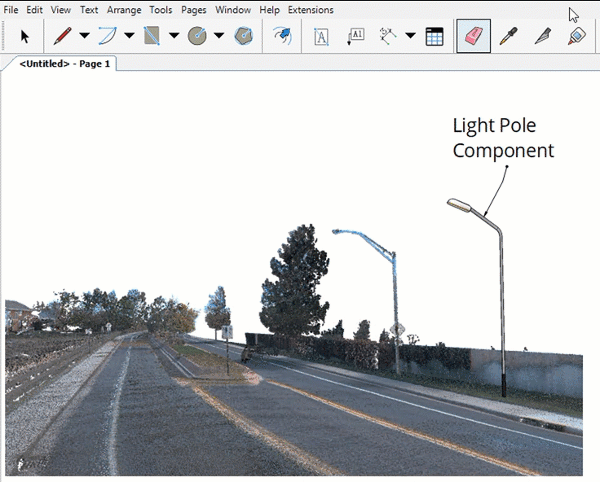Open the Arrange menu

click(x=124, y=9)
